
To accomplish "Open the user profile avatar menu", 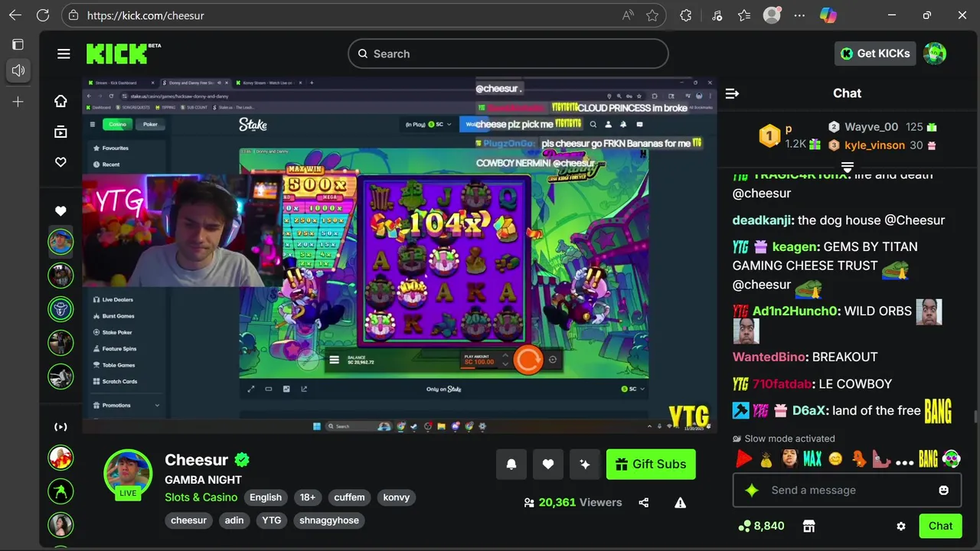I will (x=935, y=54).
